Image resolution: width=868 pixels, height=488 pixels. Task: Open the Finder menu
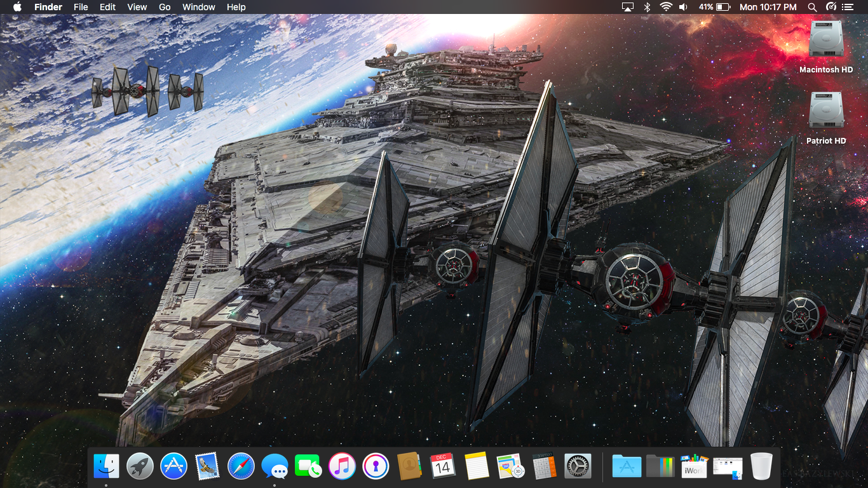pyautogui.click(x=48, y=7)
